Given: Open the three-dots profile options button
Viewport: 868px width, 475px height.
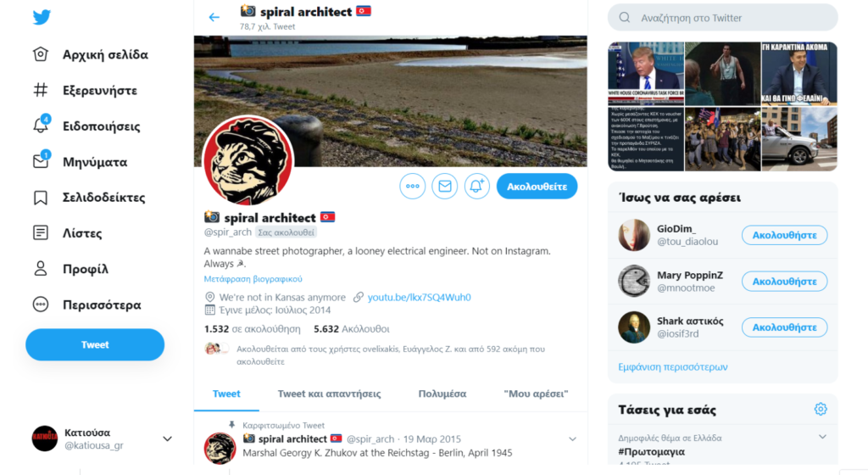Looking at the screenshot, I should tap(413, 187).
